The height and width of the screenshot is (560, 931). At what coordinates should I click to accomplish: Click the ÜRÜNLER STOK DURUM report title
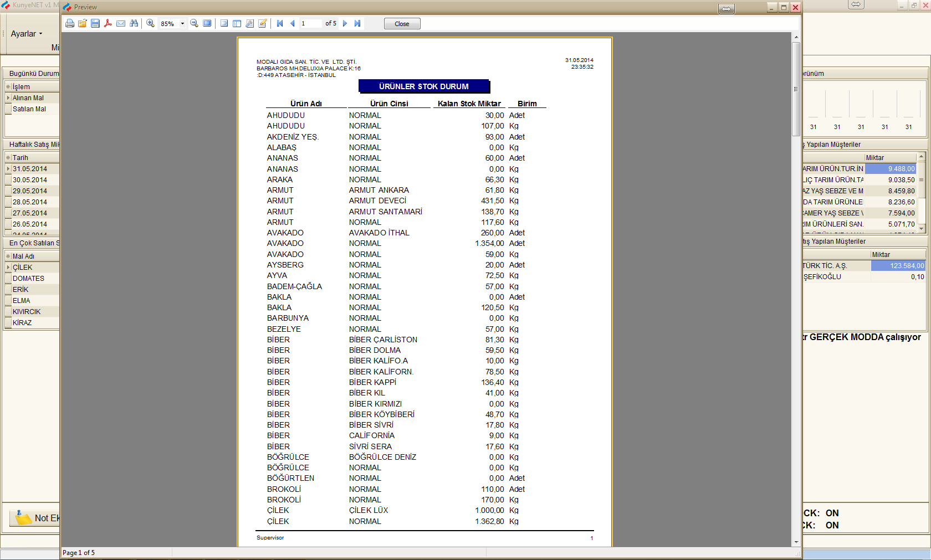pos(424,86)
